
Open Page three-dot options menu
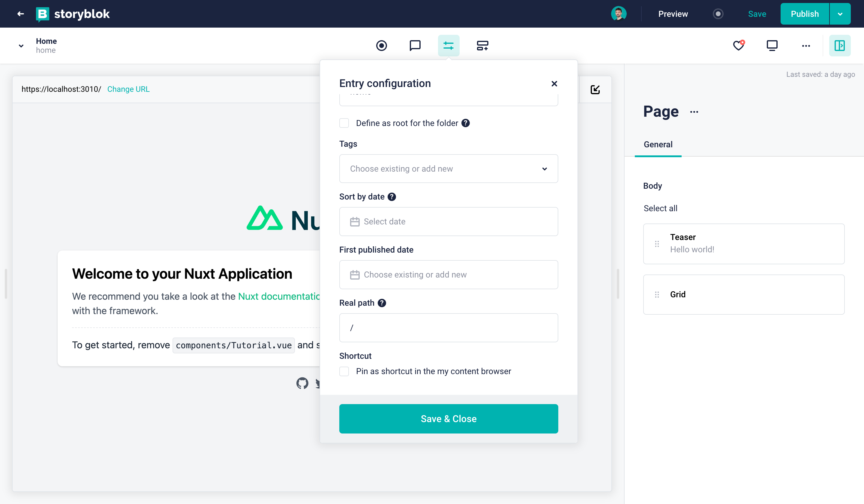coord(694,112)
